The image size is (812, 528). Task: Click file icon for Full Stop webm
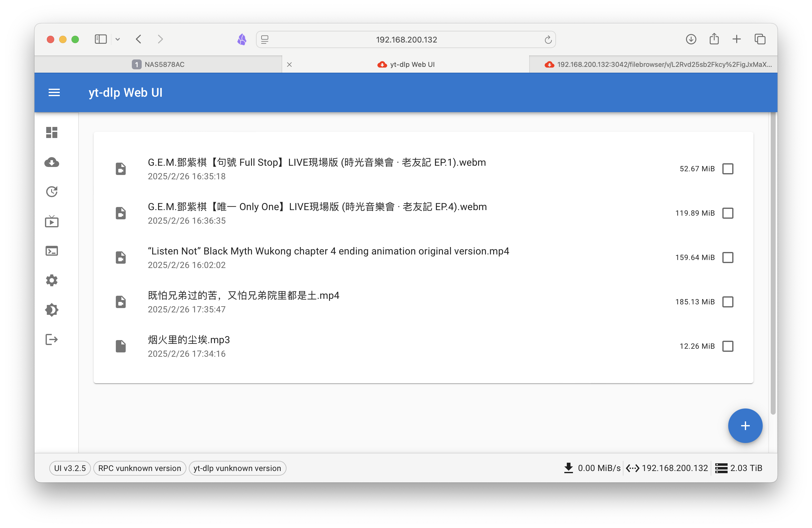coord(121,169)
